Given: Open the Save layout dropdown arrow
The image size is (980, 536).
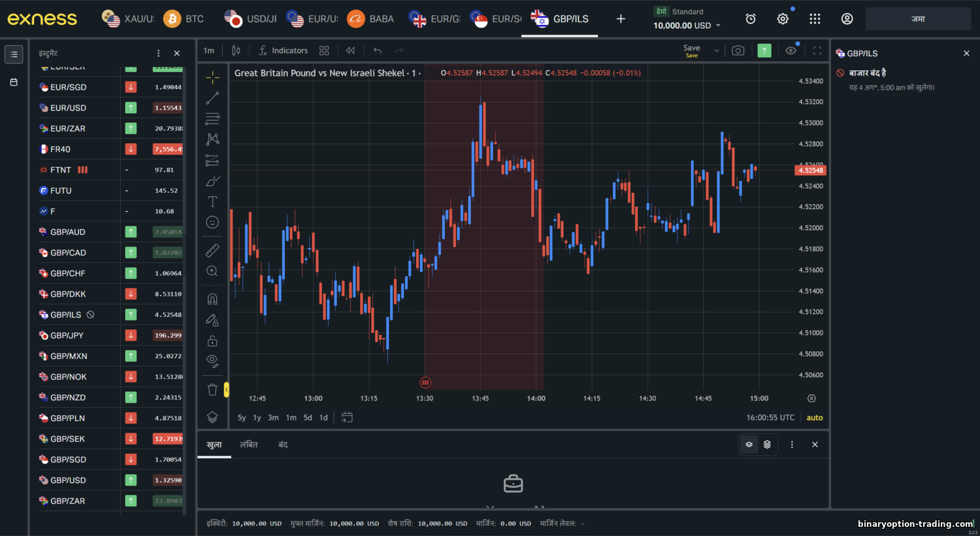Looking at the screenshot, I should [716, 50].
